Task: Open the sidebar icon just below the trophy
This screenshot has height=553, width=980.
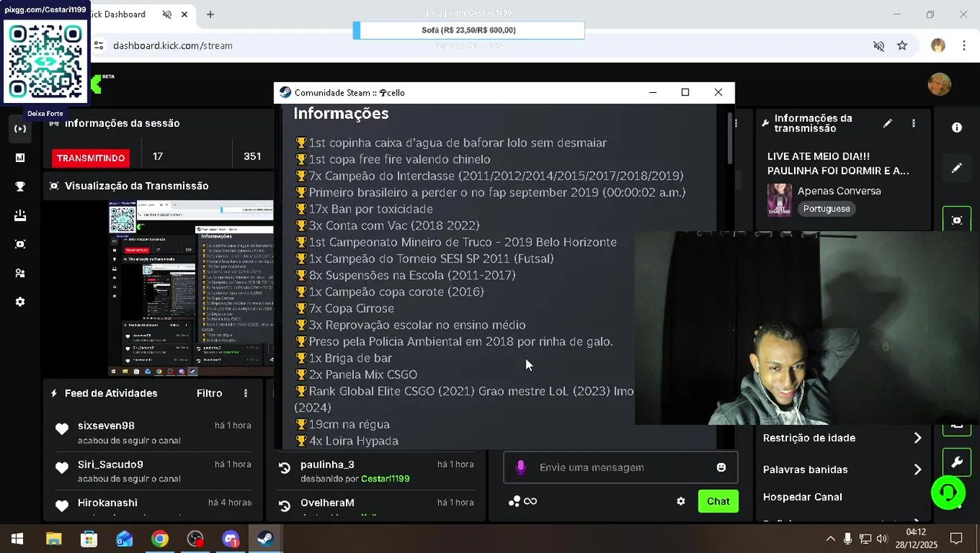Action: click(20, 216)
